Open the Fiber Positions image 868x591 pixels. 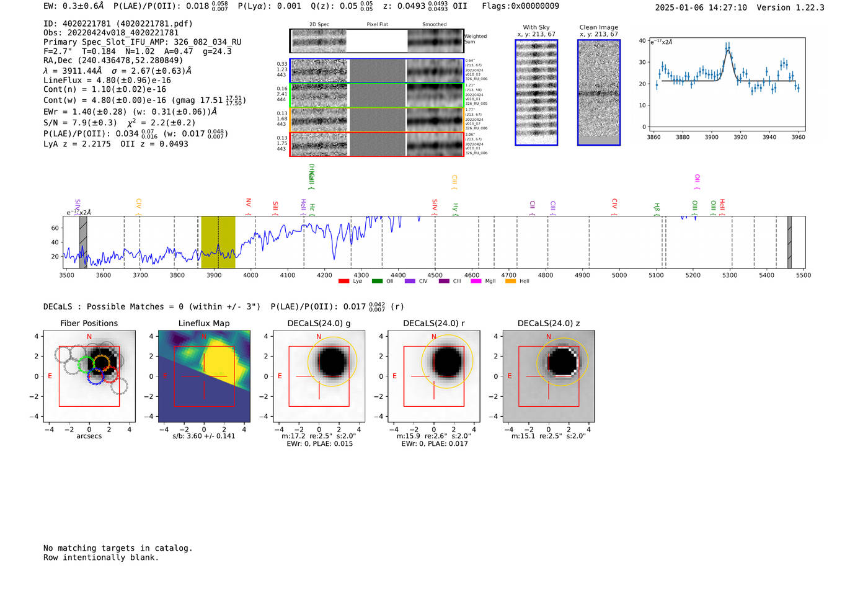pyautogui.click(x=89, y=376)
